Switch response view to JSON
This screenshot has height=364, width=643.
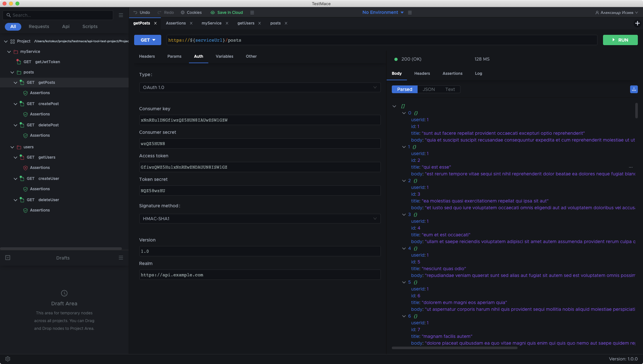[429, 89]
